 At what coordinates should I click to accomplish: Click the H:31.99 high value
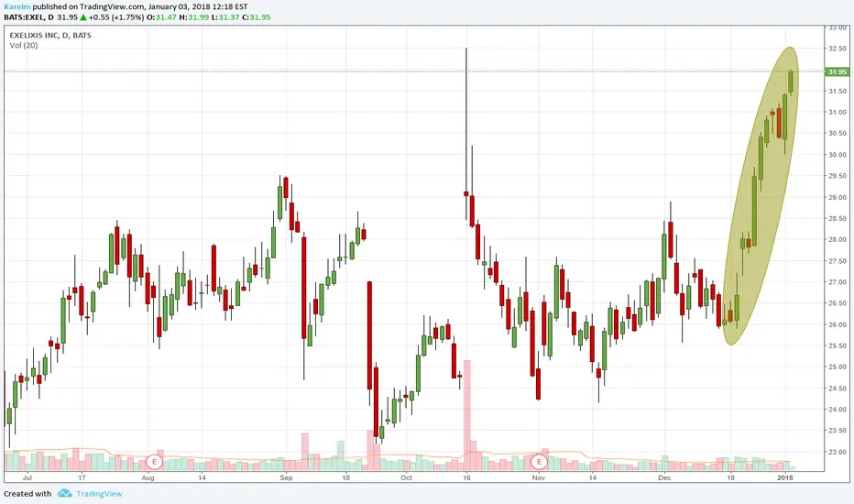pos(194,16)
